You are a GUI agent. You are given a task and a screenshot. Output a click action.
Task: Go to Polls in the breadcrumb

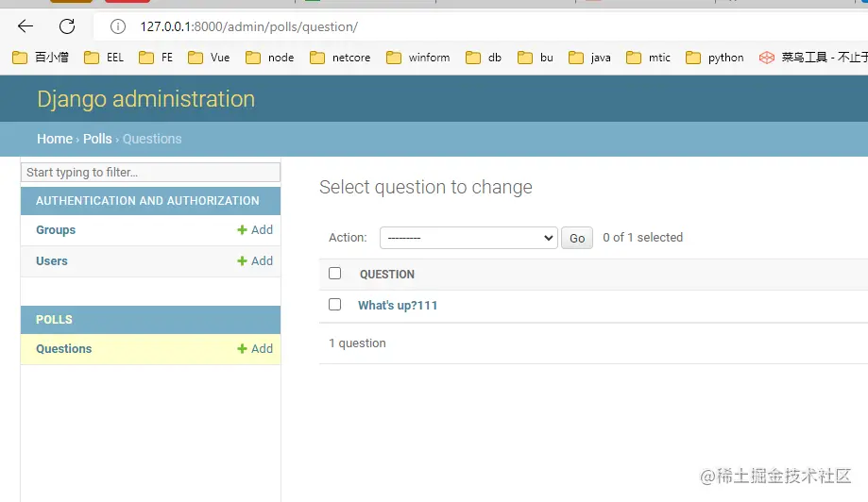[97, 139]
